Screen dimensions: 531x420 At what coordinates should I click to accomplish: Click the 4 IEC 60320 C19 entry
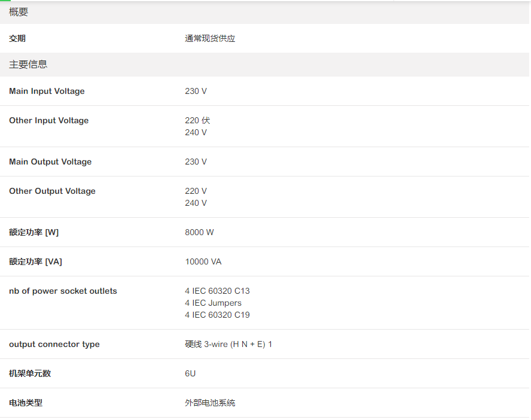click(217, 315)
